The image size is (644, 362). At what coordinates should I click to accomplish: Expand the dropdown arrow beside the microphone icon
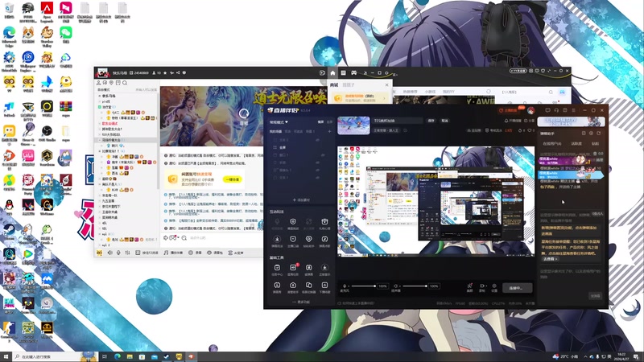tap(348, 286)
